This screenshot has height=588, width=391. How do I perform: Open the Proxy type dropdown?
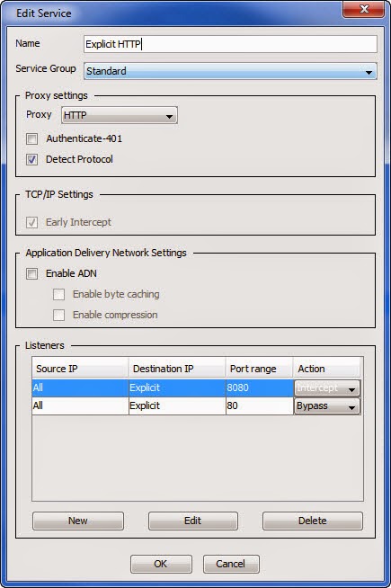(x=120, y=115)
